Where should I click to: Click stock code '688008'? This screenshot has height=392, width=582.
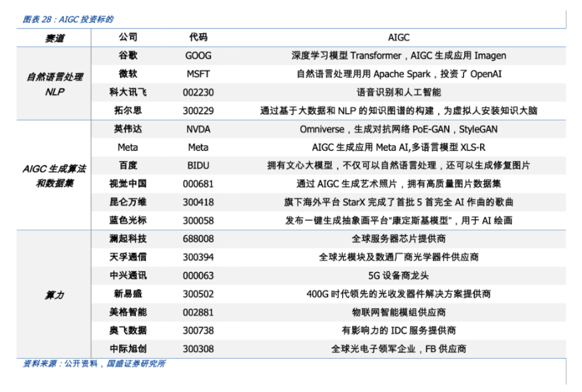[x=198, y=239]
